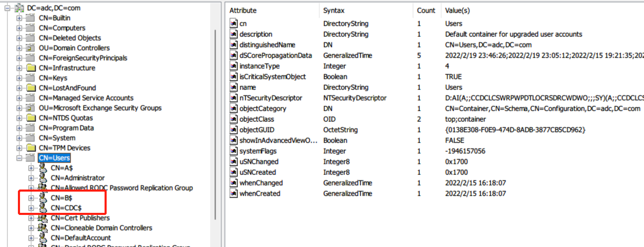Viewport: 644px width, 247px height.
Task: Click the objectGUID attribute icon
Action: [234, 130]
